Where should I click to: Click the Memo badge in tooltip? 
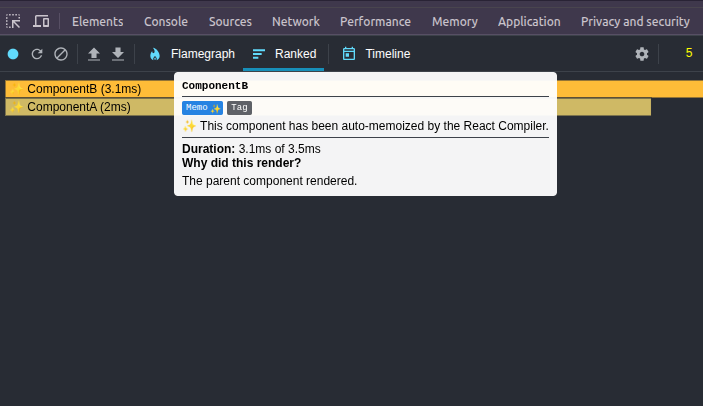[202, 108]
